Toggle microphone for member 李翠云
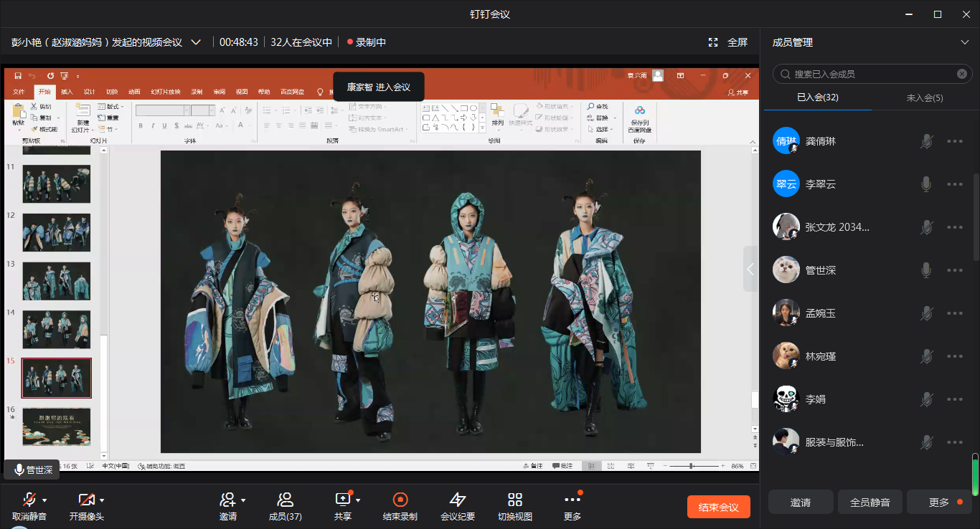Screen dimensions: 980x529 pyautogui.click(x=926, y=184)
